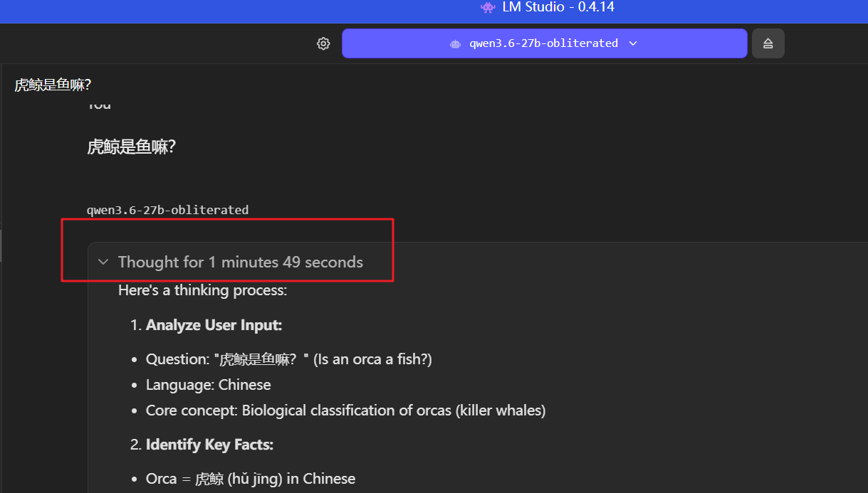The width and height of the screenshot is (868, 493).
Task: Click the LM Studio logo in title bar
Action: point(488,7)
